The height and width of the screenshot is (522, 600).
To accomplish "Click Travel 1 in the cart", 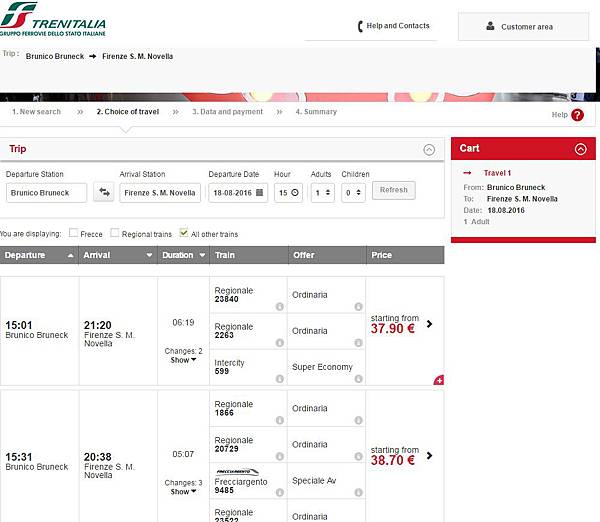I will 497,173.
